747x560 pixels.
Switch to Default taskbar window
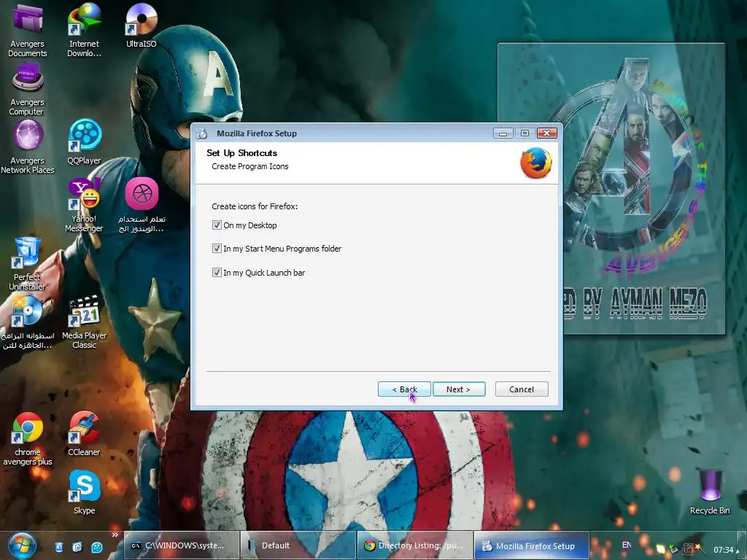298,545
